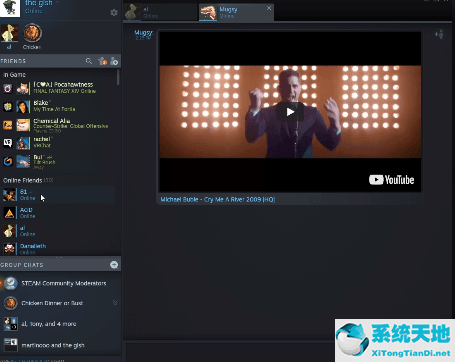Search friends with magnifier icon
The height and width of the screenshot is (362, 455).
[89, 61]
